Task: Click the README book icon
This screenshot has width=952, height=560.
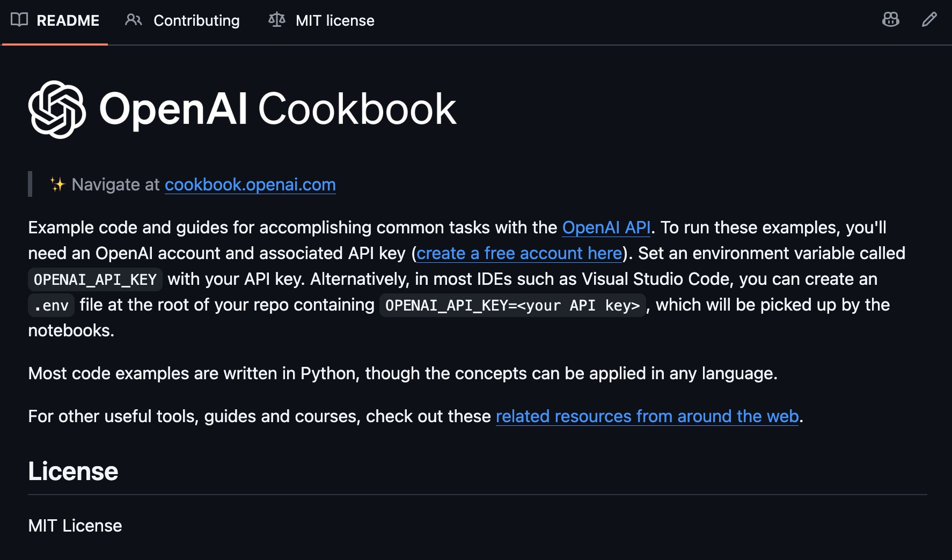Action: 19,20
